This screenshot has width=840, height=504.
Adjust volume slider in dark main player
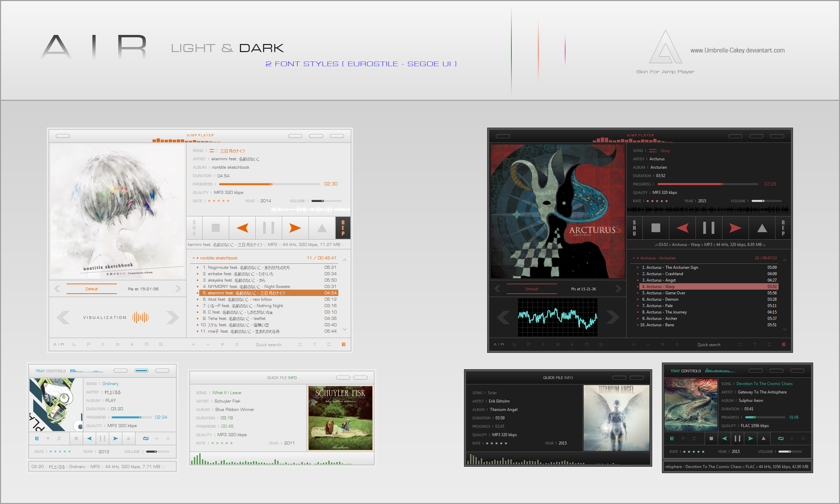(767, 201)
